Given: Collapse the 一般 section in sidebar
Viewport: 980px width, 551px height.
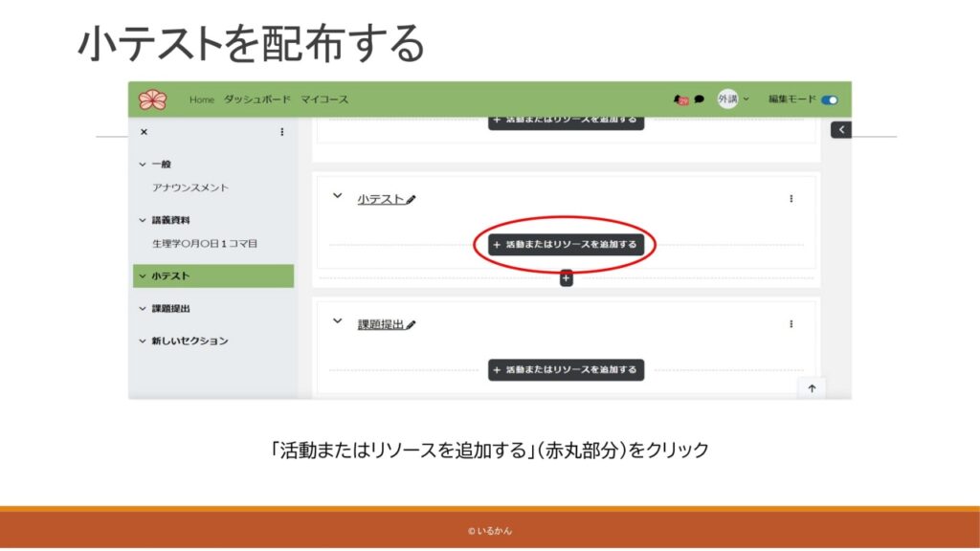Looking at the screenshot, I should pos(143,165).
